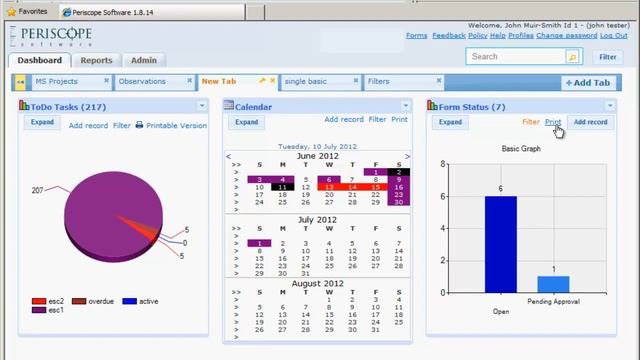Open the Policy link

tap(478, 36)
